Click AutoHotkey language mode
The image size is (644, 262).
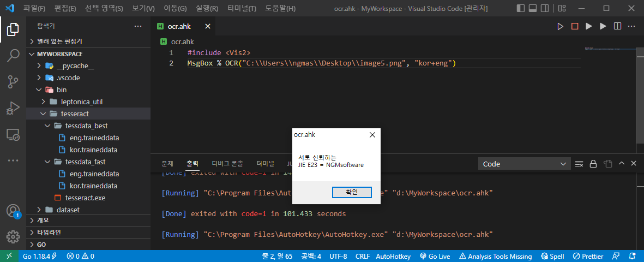click(393, 256)
